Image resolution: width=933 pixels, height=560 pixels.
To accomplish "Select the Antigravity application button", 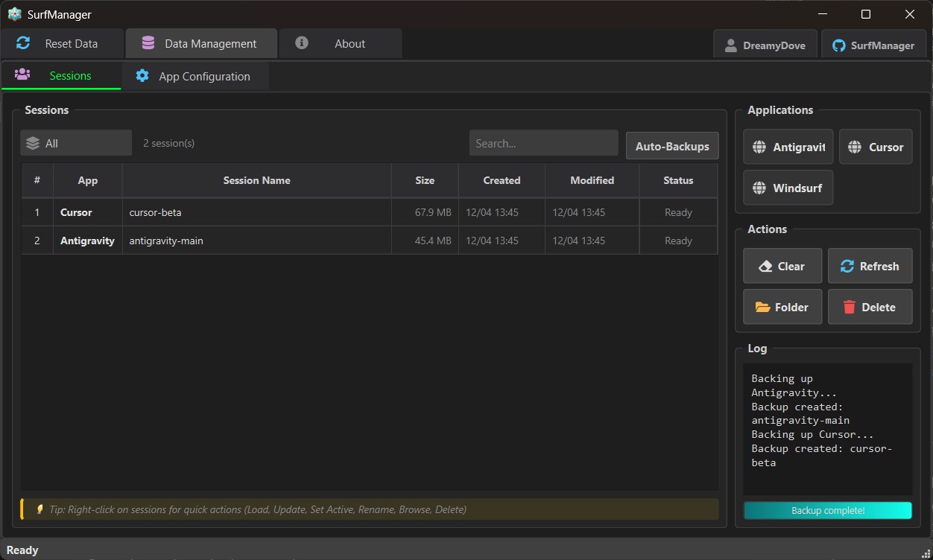I will click(x=788, y=147).
